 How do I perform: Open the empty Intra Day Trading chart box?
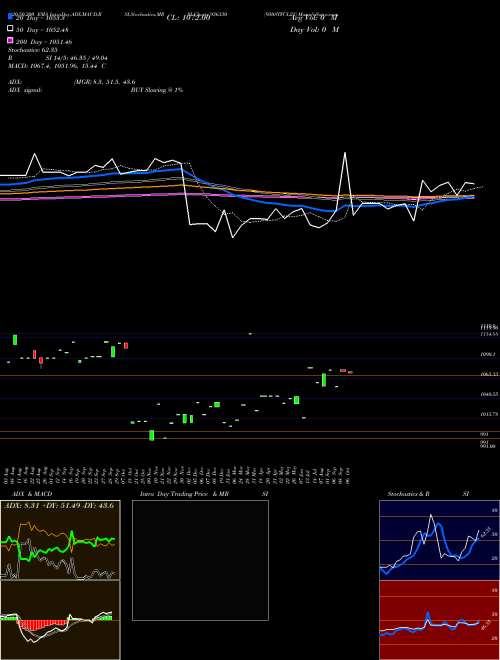click(x=200, y=560)
